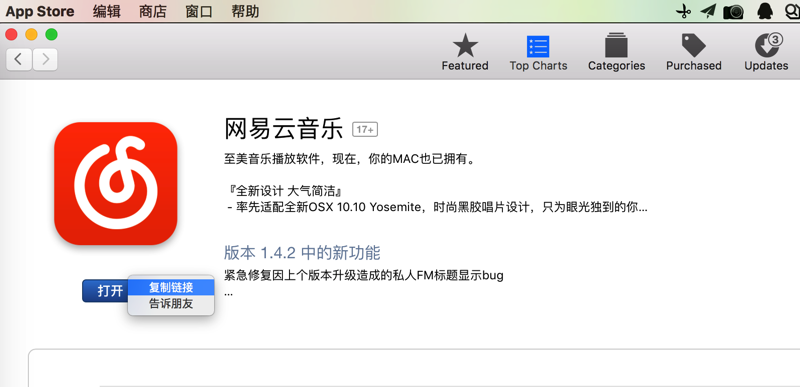
Task: Click the OSX 10.10 Yosemite description line
Action: coord(437,208)
